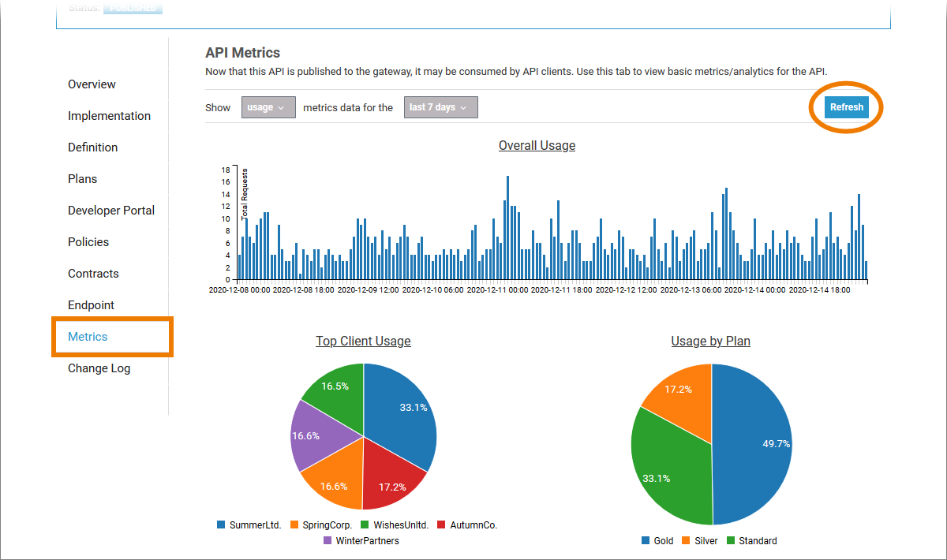This screenshot has height=560, width=947.
Task: Click the SummerLtd. blue legend swatch
Action: click(x=221, y=525)
